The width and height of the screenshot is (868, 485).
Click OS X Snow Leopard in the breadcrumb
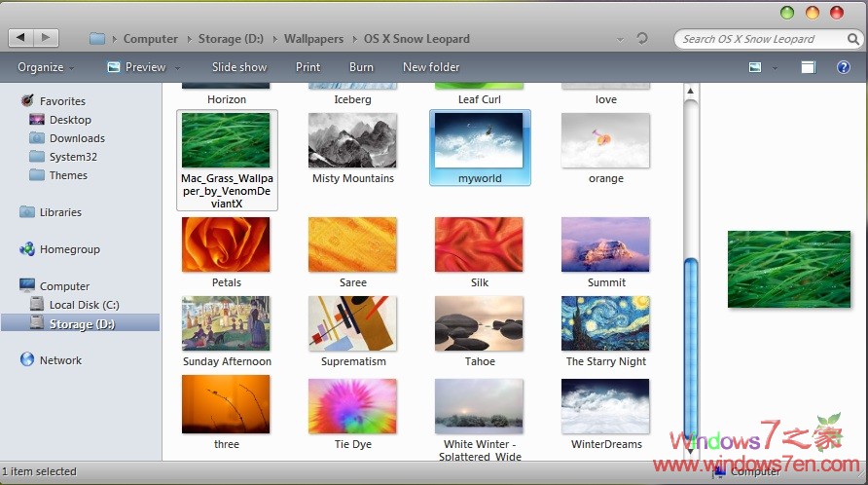click(416, 39)
